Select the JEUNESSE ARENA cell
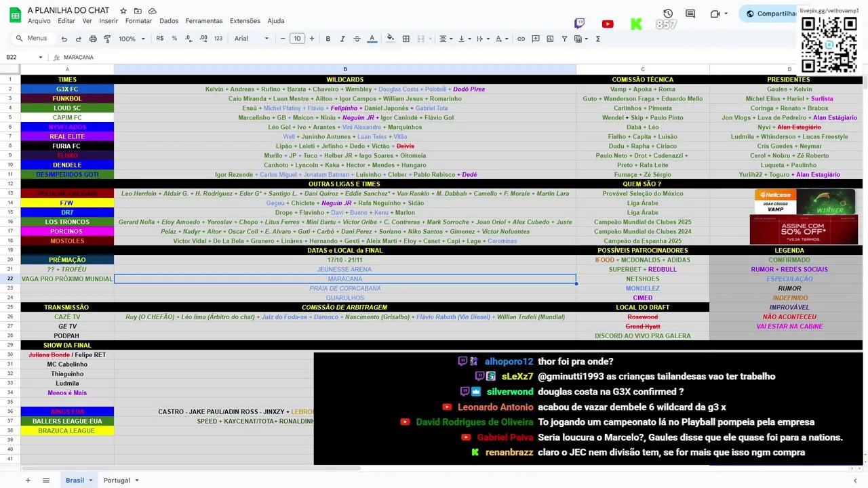This screenshot has height=488, width=868. (345, 269)
